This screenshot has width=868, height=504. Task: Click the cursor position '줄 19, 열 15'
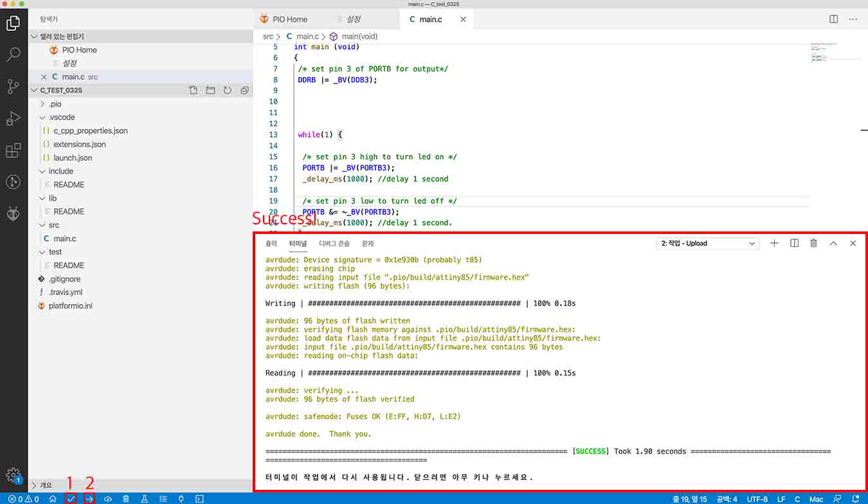click(x=690, y=499)
